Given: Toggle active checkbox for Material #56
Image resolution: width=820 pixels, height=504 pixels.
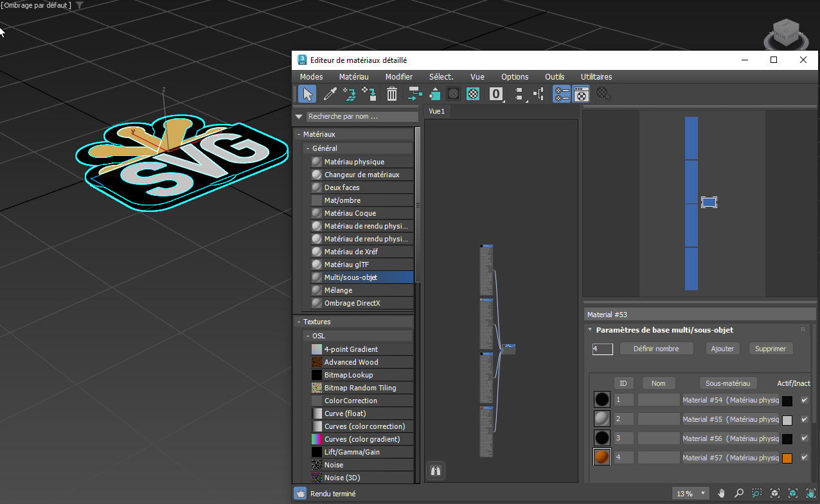Looking at the screenshot, I should pyautogui.click(x=805, y=439).
